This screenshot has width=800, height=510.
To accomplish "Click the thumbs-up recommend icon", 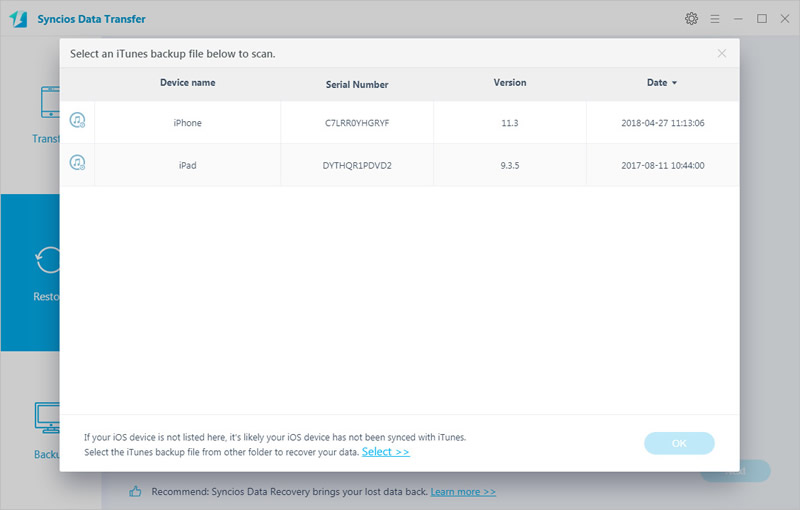I will (x=135, y=492).
